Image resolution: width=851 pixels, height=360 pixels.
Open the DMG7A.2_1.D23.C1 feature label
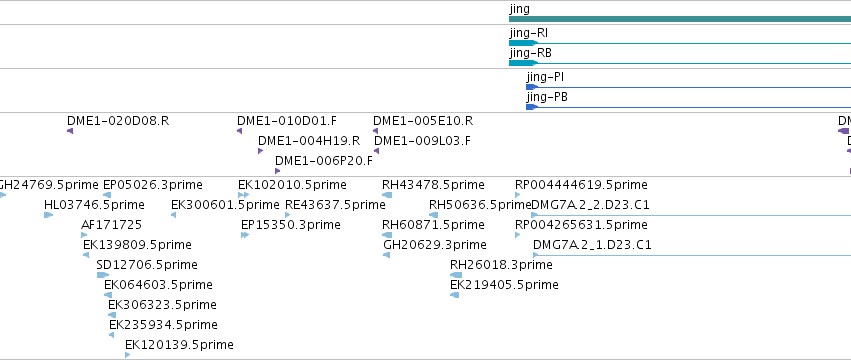[x=592, y=245]
